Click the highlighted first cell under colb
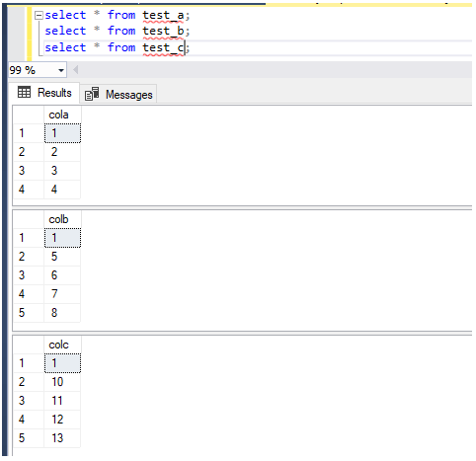This screenshot has height=461, width=476. click(62, 238)
